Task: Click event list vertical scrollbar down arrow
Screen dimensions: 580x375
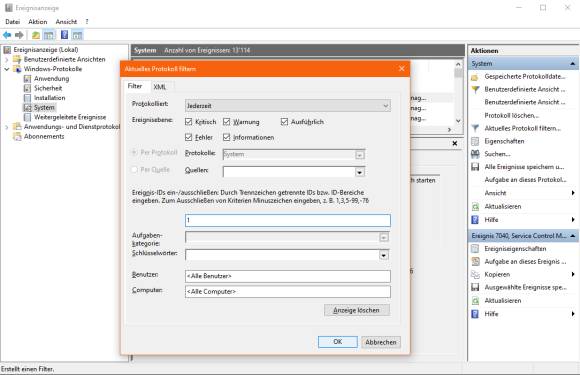Action: (458, 121)
